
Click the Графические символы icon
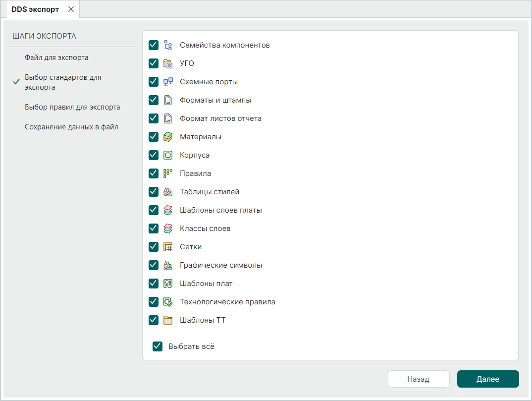pyautogui.click(x=168, y=265)
